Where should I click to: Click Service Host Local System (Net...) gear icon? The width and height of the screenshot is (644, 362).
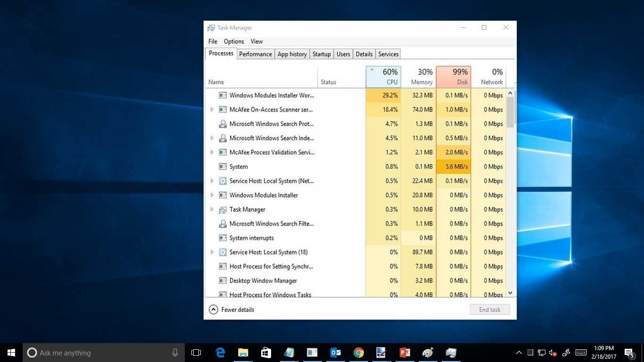coord(223,181)
